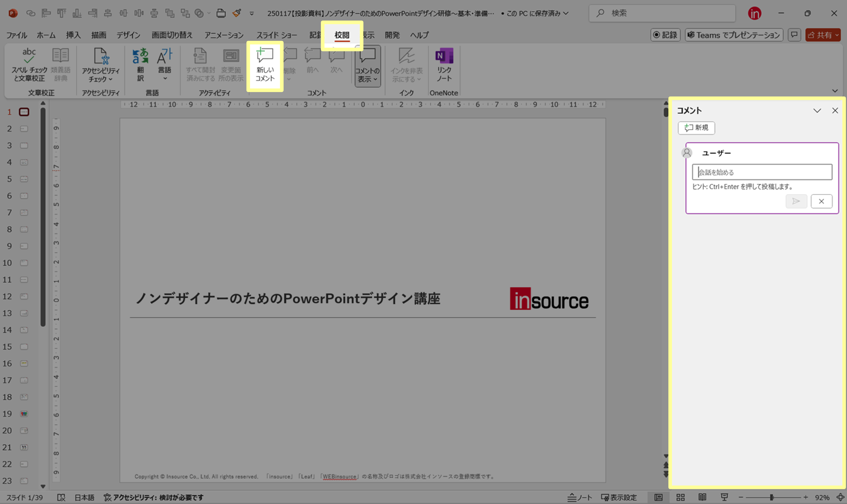The height and width of the screenshot is (504, 847).
Task: Switch to Normal view in the status bar
Action: point(658,497)
